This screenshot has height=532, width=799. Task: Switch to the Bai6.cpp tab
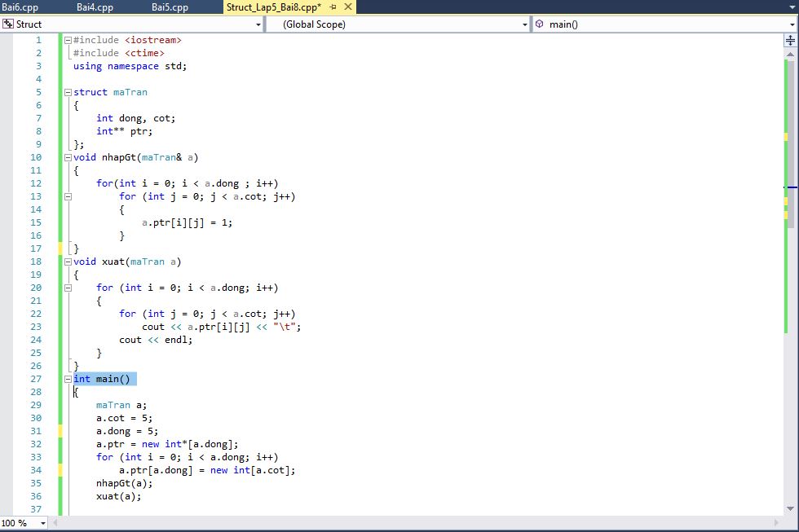(20, 7)
